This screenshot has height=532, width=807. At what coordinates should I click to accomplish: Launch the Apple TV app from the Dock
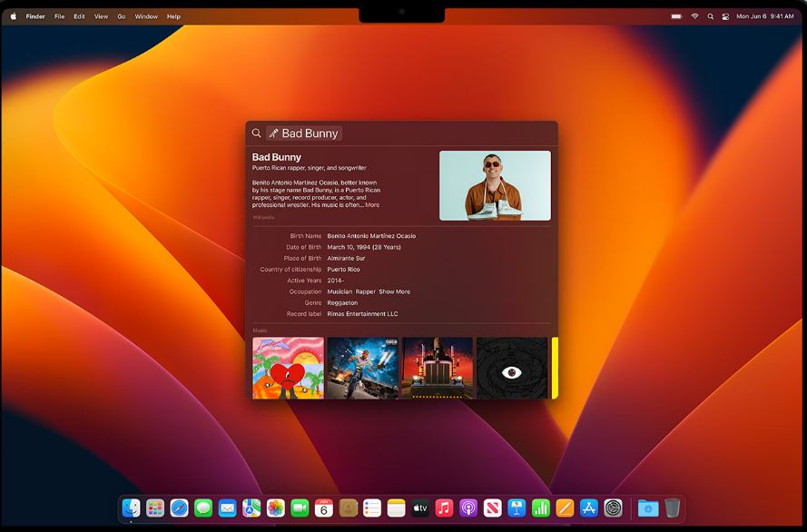pos(420,508)
